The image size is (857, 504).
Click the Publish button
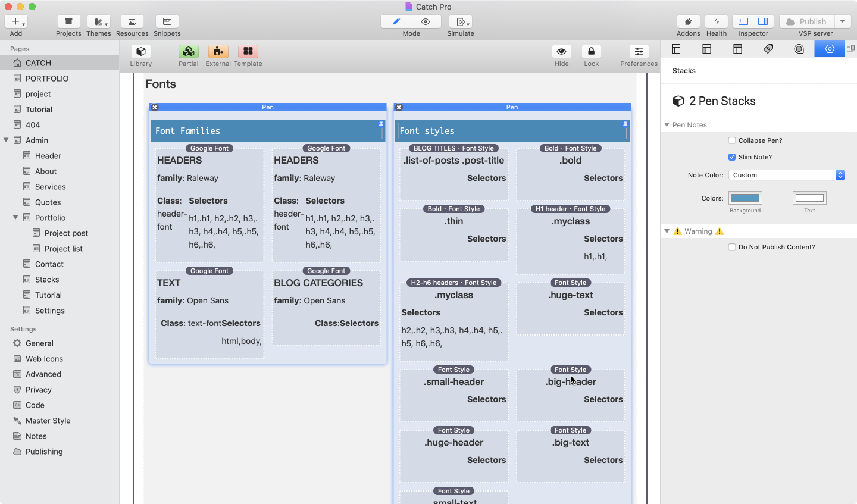[806, 22]
